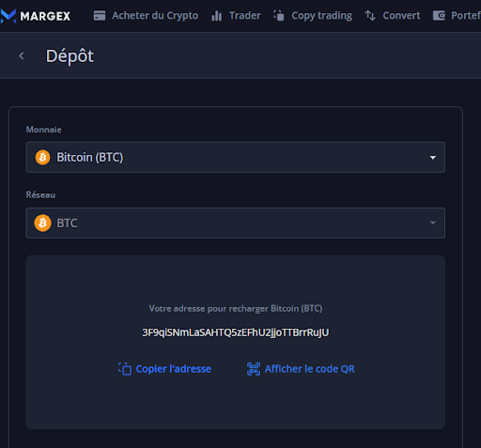Click the Convert arrows icon
Screen dimensions: 481x448
pos(370,15)
